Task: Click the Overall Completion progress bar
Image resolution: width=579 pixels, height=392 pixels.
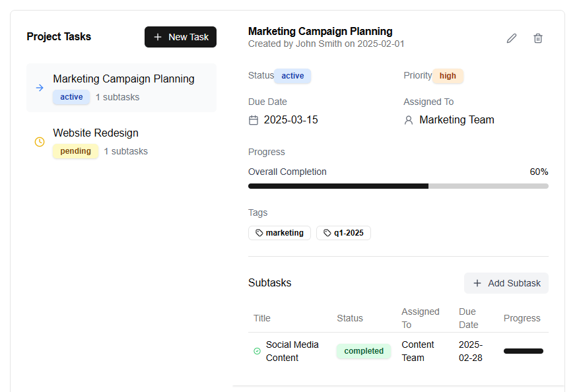Action: [397, 185]
